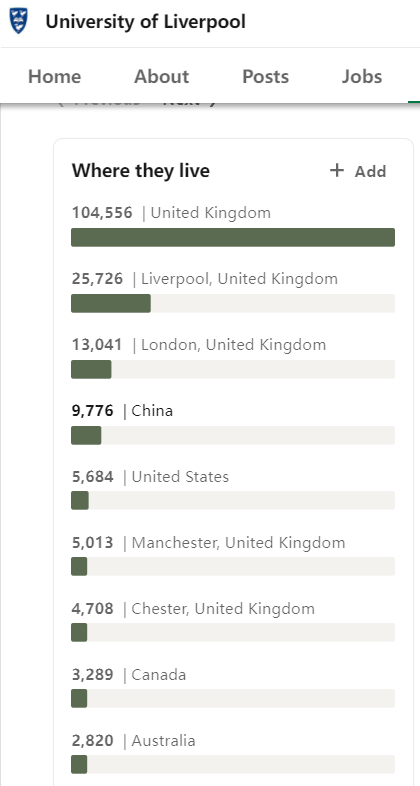Select the Chester, United Kingdom bar

tap(233, 632)
